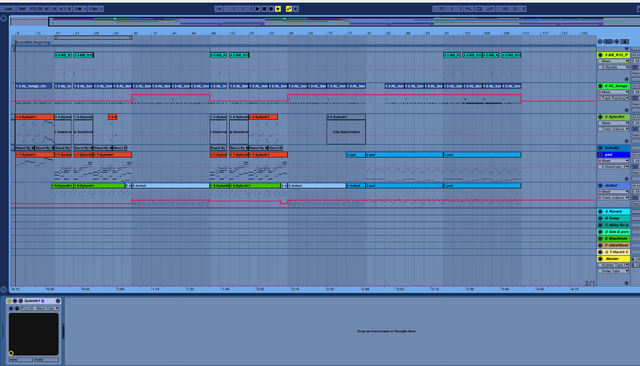Click the TAP tempo button

pos(22,9)
